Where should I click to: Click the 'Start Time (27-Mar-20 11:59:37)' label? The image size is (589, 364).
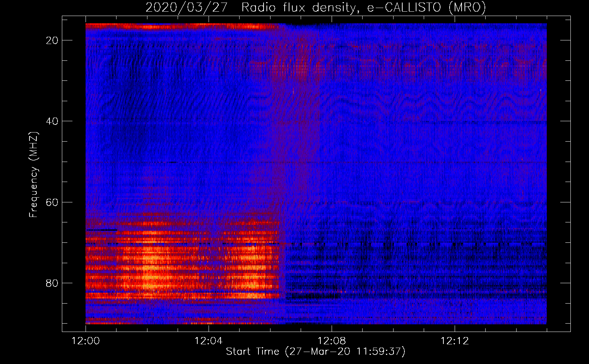316,352
